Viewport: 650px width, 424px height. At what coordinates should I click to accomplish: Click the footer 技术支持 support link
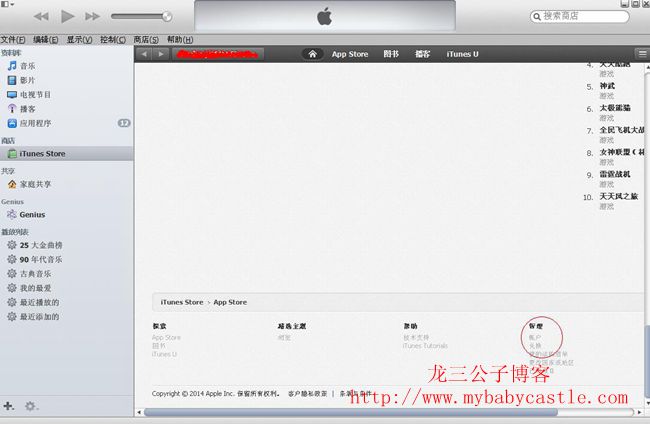point(416,337)
